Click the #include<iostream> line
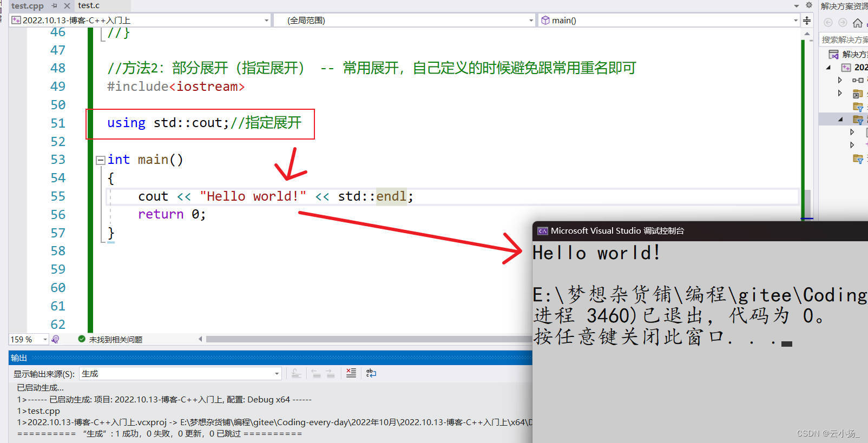Screen dimensions: 868x443 point(176,87)
